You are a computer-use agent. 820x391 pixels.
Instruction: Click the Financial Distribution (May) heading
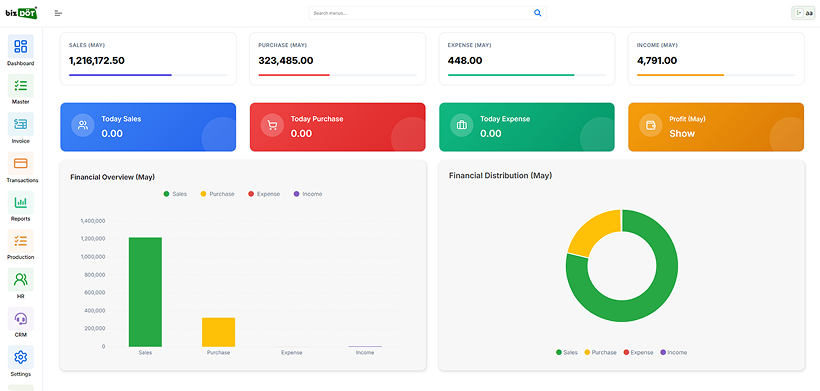tap(500, 176)
